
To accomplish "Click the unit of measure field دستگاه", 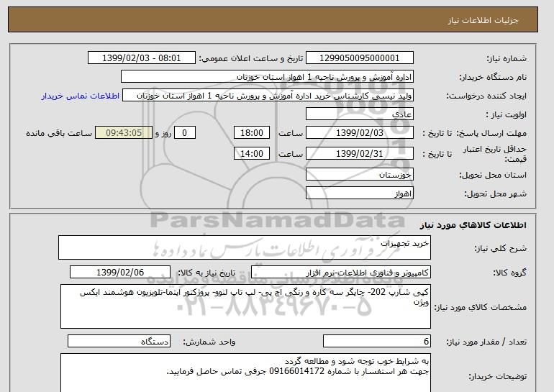I will click(119, 341).
